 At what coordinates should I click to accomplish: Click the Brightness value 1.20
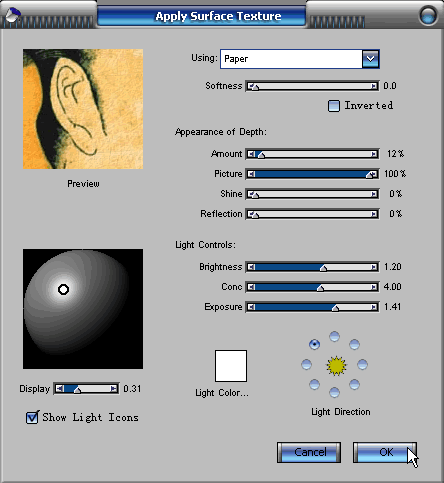(x=392, y=267)
